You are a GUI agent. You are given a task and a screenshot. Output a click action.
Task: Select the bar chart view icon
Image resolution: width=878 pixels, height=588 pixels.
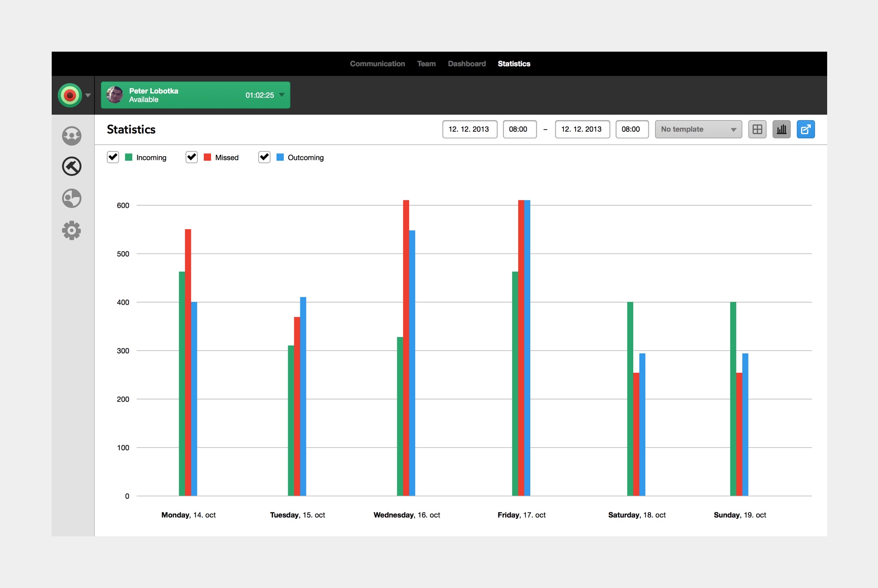click(x=781, y=129)
